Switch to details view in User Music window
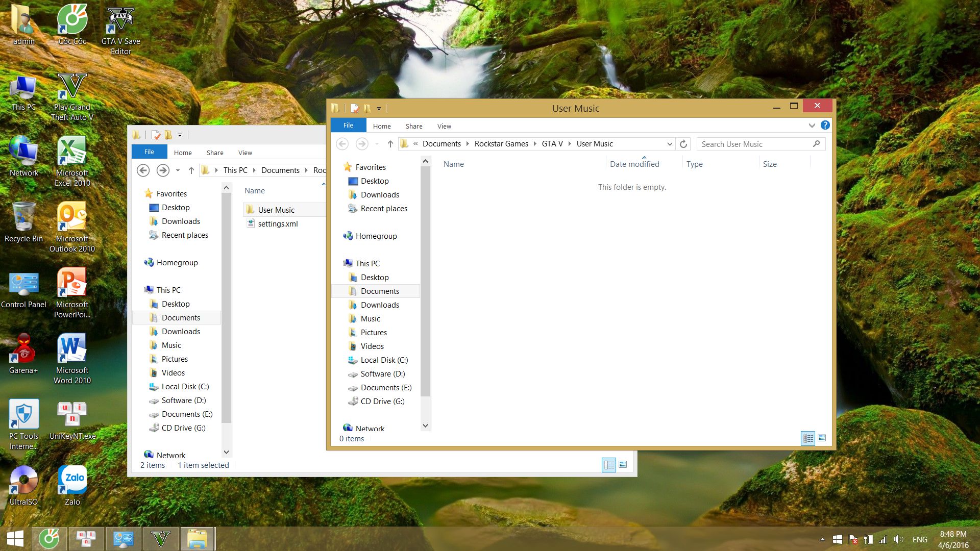980x551 pixels. pyautogui.click(x=808, y=438)
